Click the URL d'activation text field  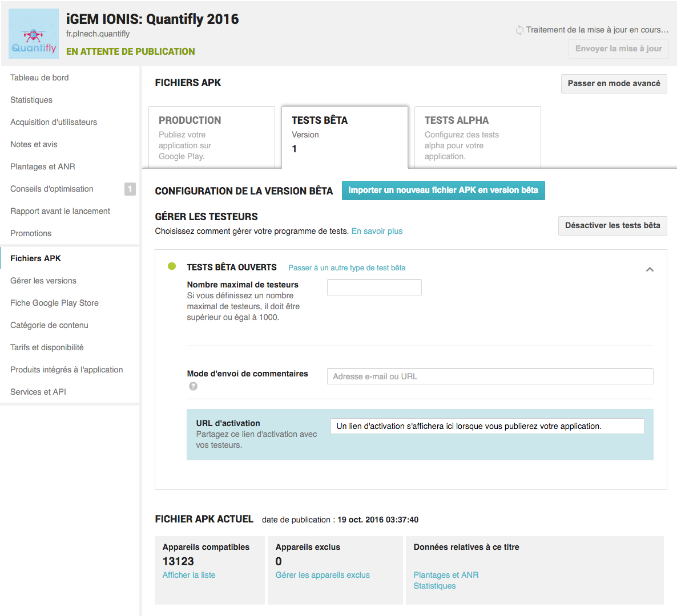pyautogui.click(x=487, y=426)
